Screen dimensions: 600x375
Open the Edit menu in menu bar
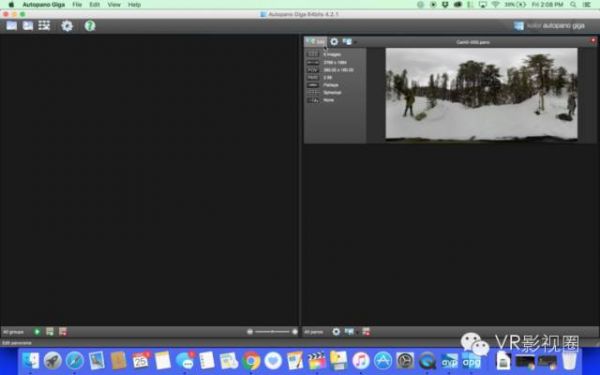click(x=95, y=5)
